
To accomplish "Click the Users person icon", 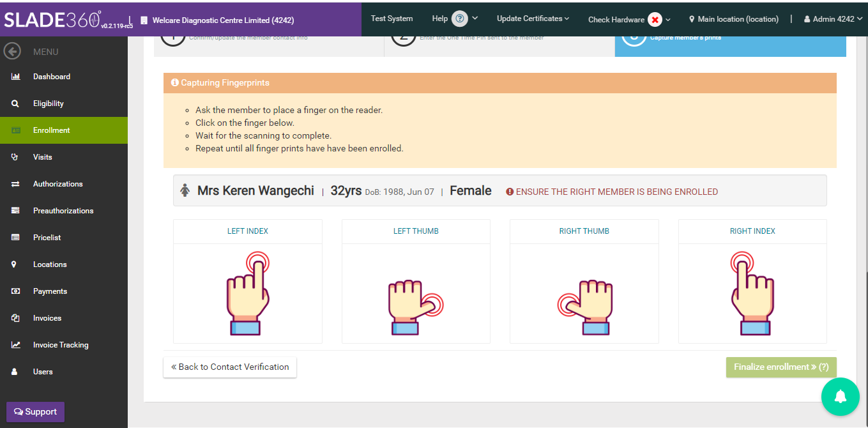I will pyautogui.click(x=15, y=372).
